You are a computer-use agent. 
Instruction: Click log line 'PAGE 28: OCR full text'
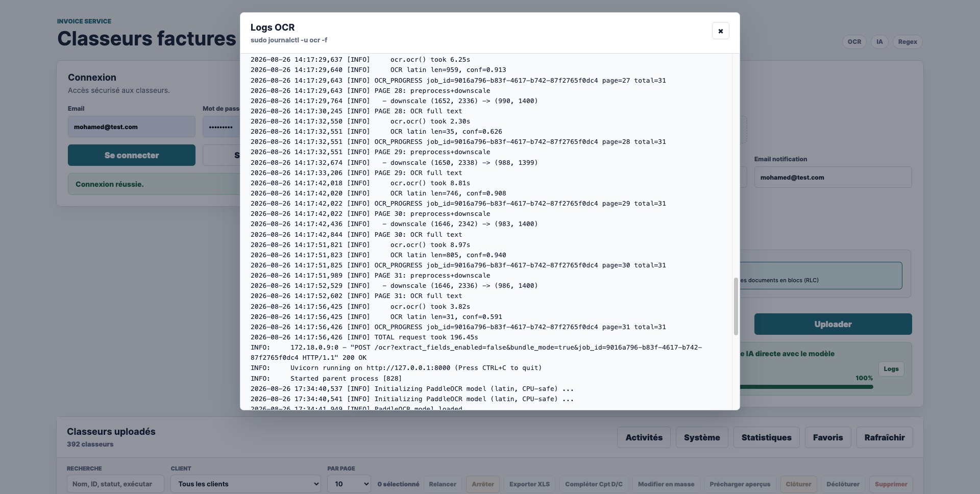[x=356, y=111]
